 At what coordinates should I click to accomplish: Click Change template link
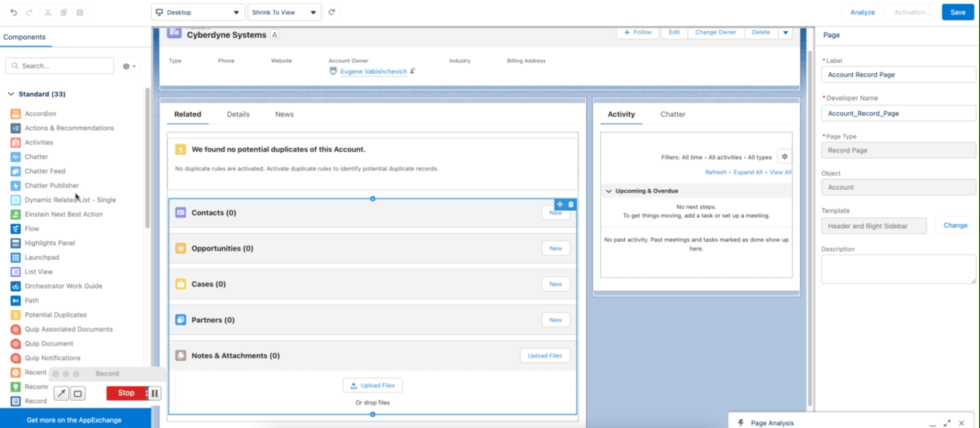955,226
